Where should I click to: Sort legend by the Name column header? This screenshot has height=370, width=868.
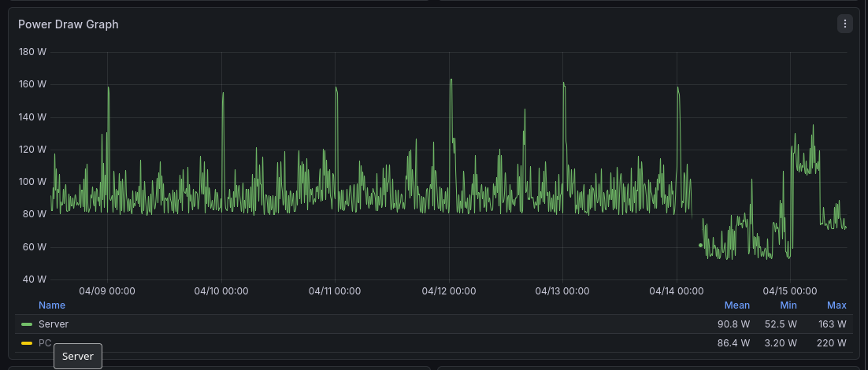coord(52,305)
